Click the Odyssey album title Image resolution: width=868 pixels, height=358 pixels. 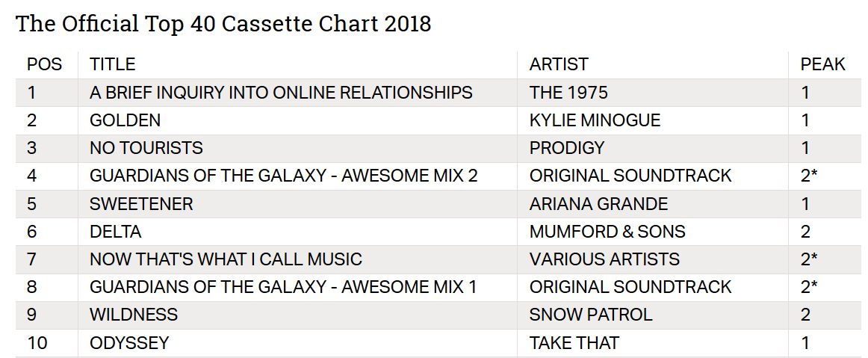[x=129, y=343]
